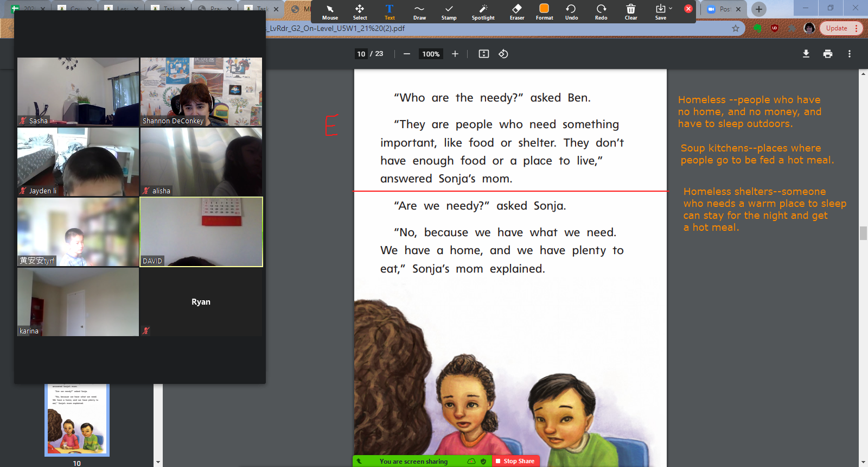Click the PDF vertical scrollbar handle
The width and height of the screenshot is (868, 467).
863,233
